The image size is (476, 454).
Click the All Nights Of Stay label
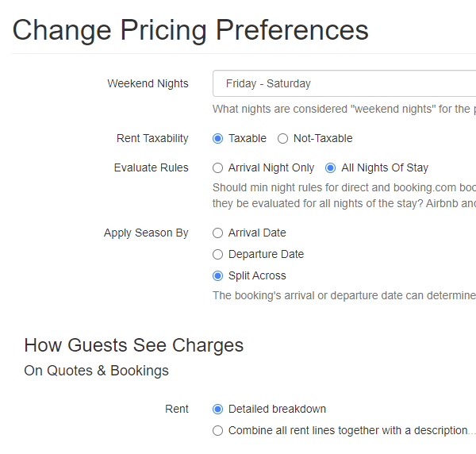(385, 168)
